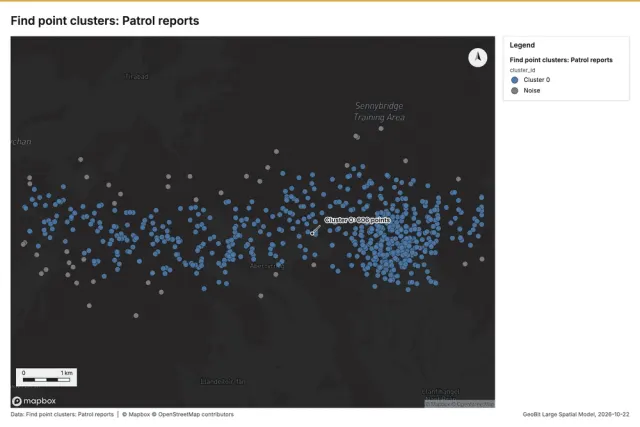The image size is (640, 427).
Task: Click the 'Sennybridge Training Area' map label
Action: 379,111
